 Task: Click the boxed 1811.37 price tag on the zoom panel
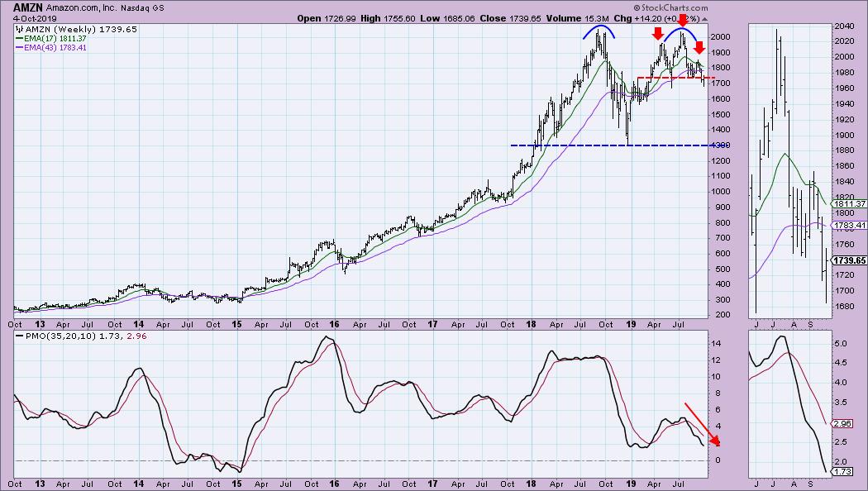pos(850,203)
